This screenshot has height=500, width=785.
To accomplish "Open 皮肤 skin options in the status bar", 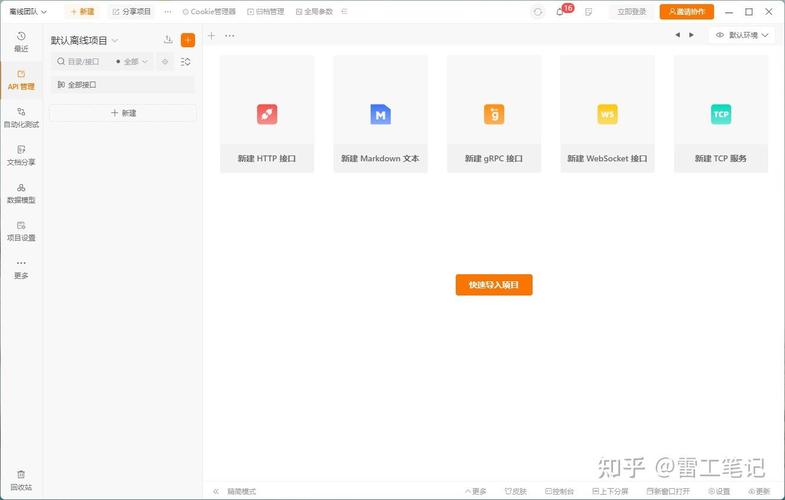I will click(515, 491).
